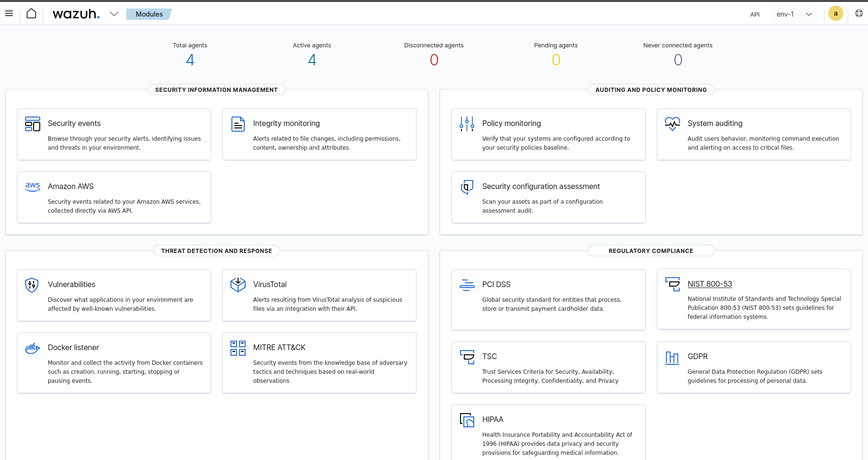Select the Security configuration assessment shield icon

(x=467, y=187)
